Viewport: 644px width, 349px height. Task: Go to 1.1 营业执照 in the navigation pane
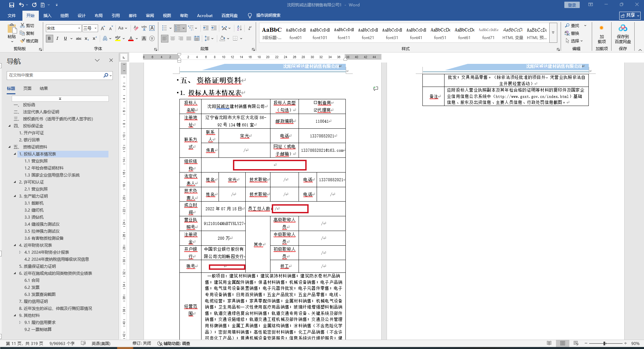tap(36, 161)
